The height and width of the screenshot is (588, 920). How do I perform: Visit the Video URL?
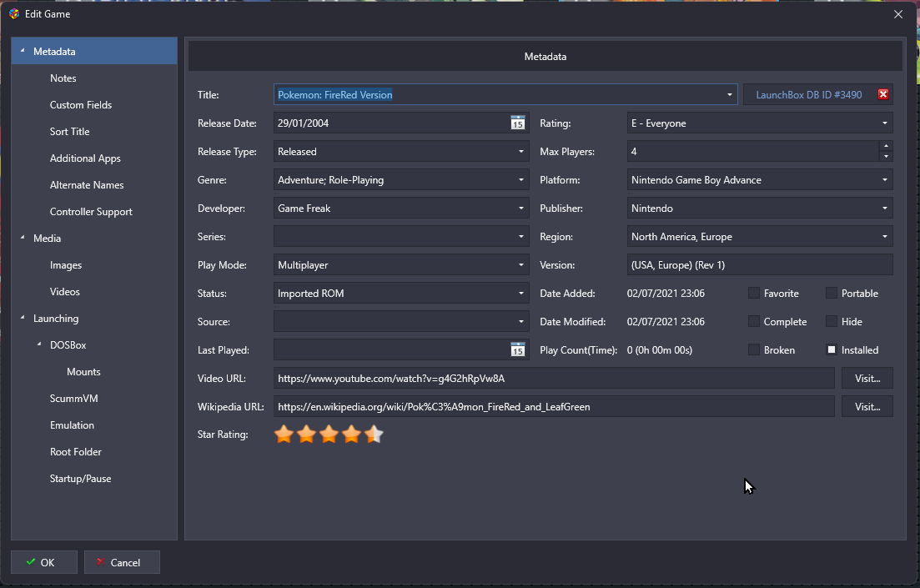(x=867, y=379)
